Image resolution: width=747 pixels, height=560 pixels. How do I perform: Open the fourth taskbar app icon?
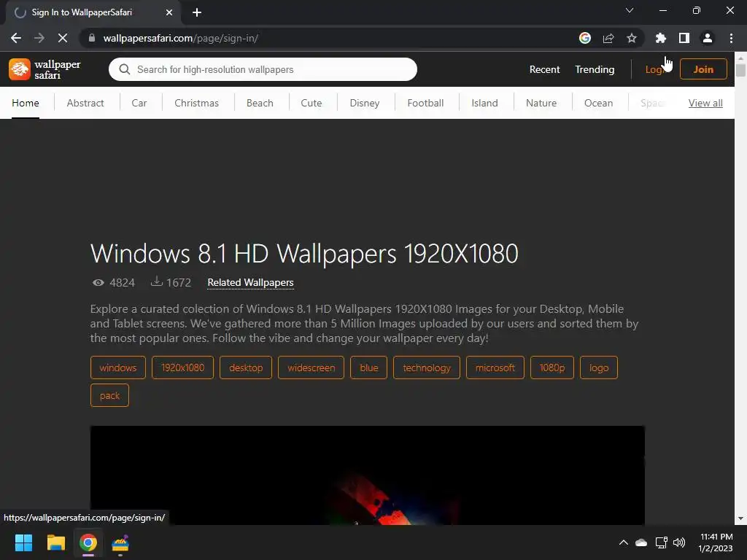pos(120,542)
